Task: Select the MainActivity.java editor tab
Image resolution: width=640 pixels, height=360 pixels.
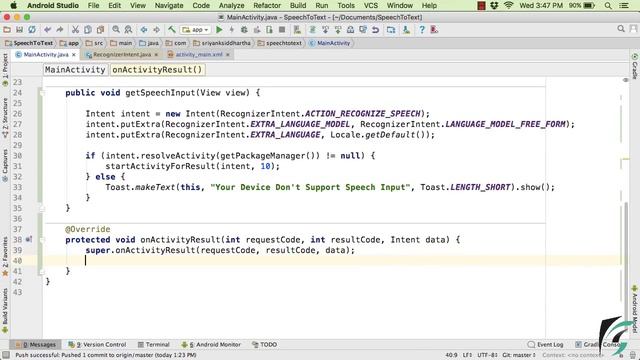Action: (45, 55)
